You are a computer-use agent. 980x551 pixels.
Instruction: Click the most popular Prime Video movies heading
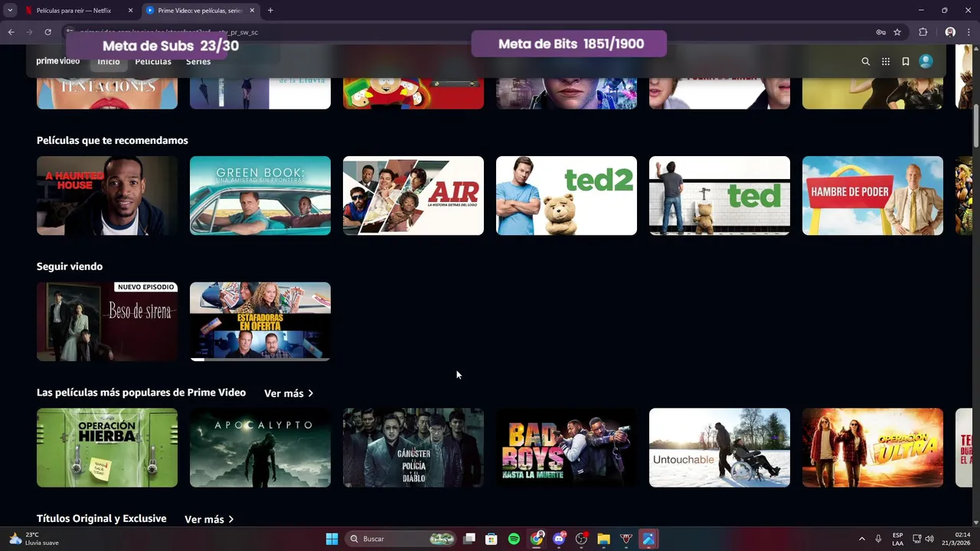pos(141,393)
